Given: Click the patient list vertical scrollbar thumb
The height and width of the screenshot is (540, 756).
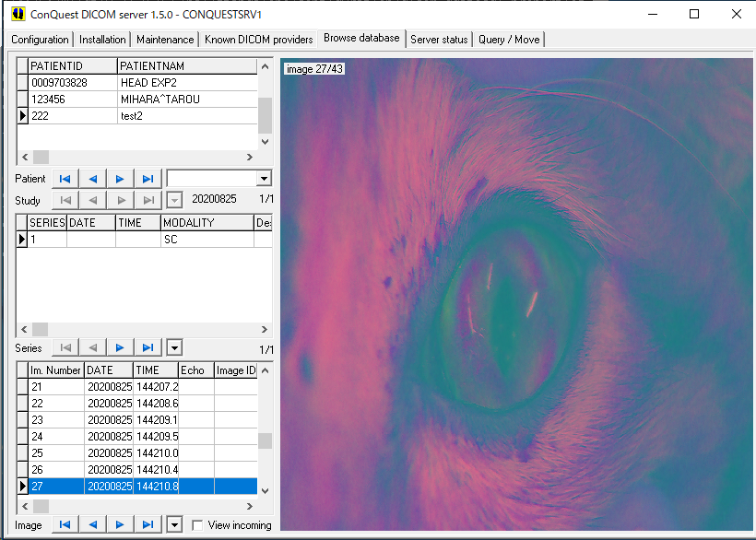Looking at the screenshot, I should [265, 115].
